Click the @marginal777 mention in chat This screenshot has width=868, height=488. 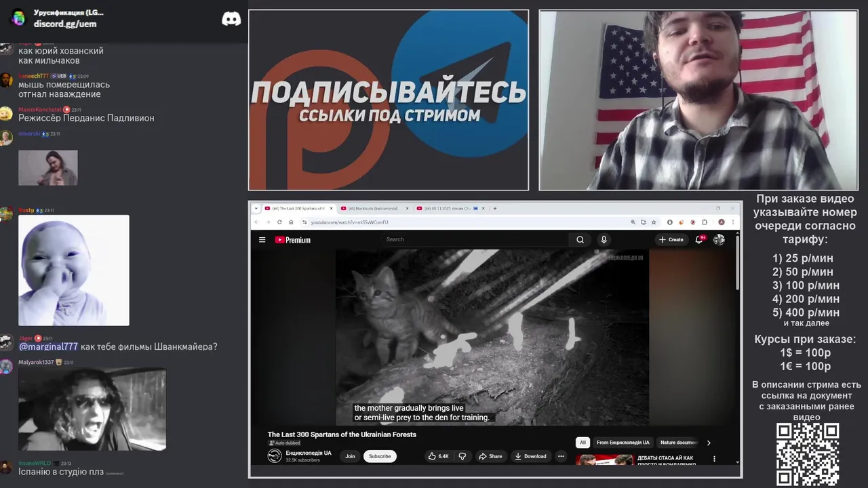[48, 346]
